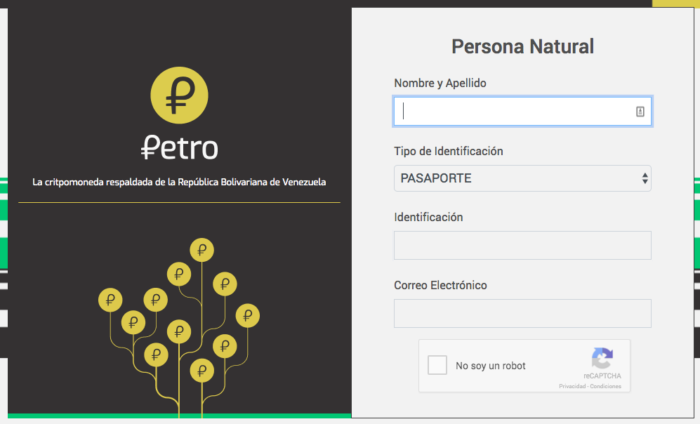The image size is (700, 424).
Task: Click the Tipo de Identificación label
Action: pyautogui.click(x=448, y=151)
